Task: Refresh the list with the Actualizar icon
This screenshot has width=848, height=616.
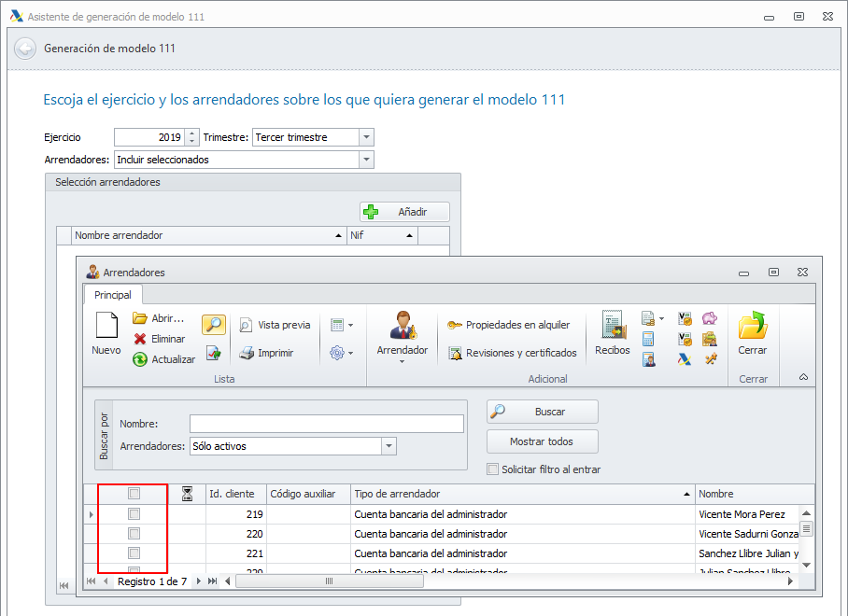Action: (140, 359)
